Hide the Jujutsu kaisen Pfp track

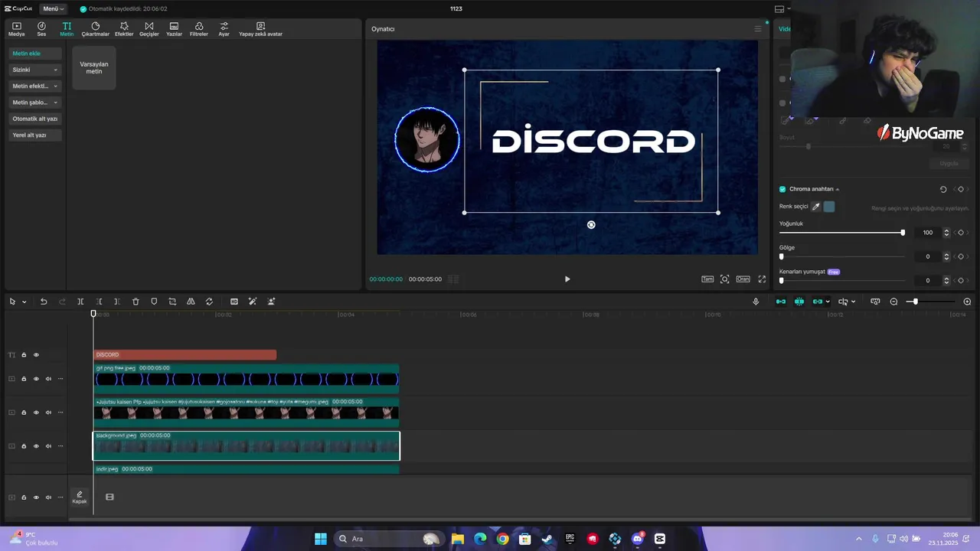point(36,412)
